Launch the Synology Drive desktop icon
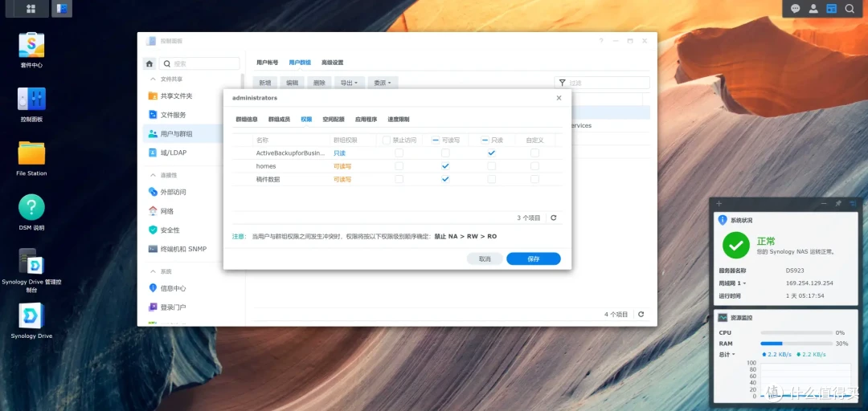This screenshot has width=868, height=411. [x=31, y=315]
